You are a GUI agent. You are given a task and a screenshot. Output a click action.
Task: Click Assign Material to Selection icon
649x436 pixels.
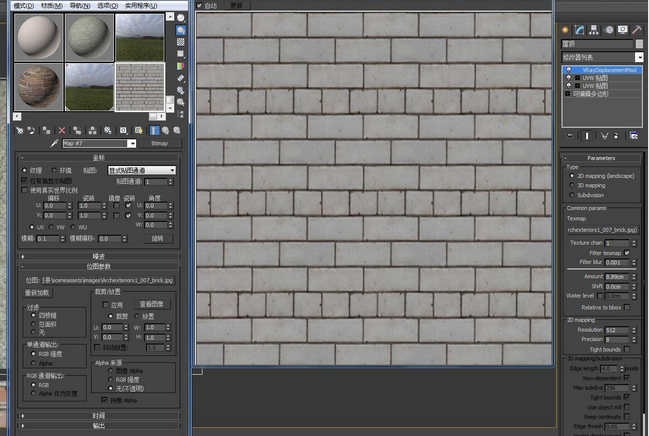[x=46, y=131]
